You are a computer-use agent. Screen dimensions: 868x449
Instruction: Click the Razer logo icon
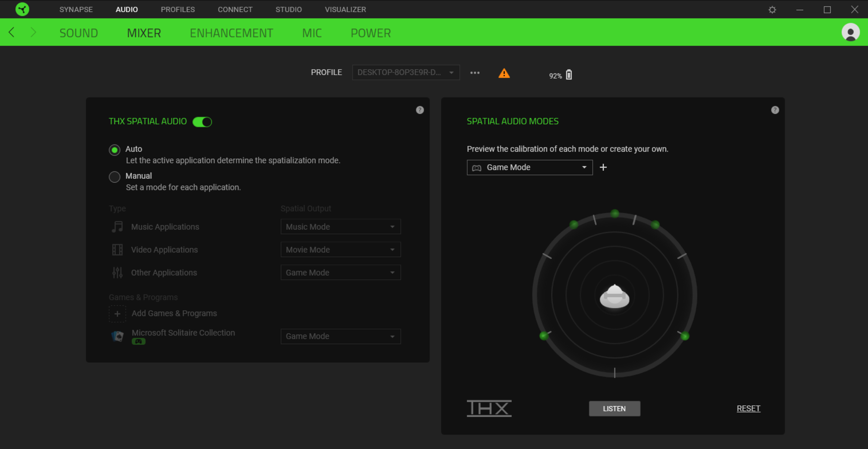(x=22, y=9)
